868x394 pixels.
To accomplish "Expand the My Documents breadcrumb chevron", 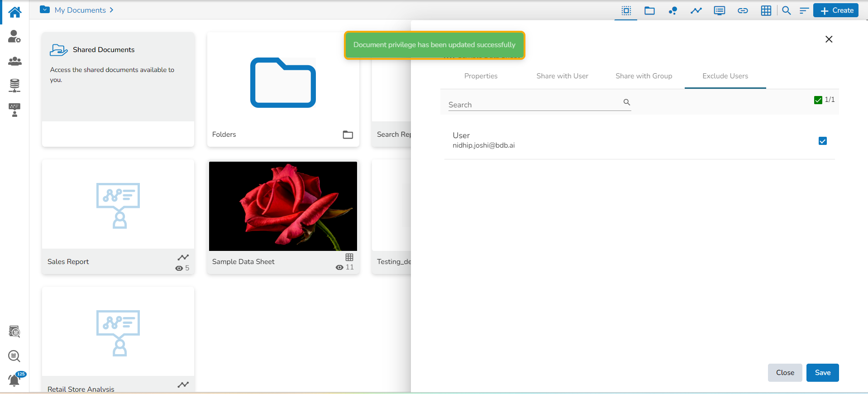I will coord(111,10).
